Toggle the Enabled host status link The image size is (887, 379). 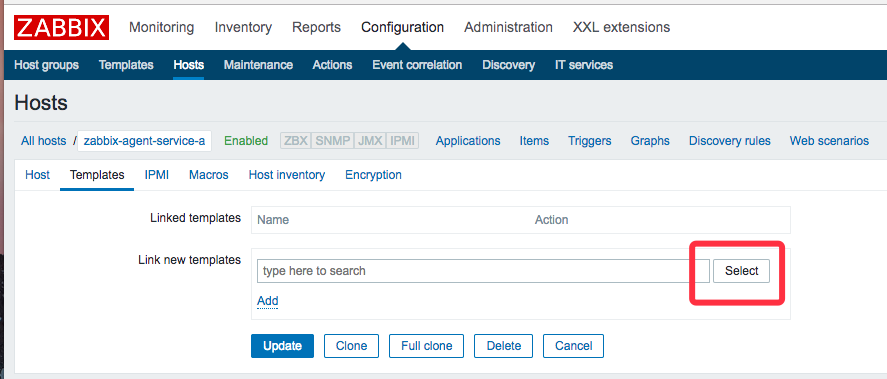tap(246, 141)
